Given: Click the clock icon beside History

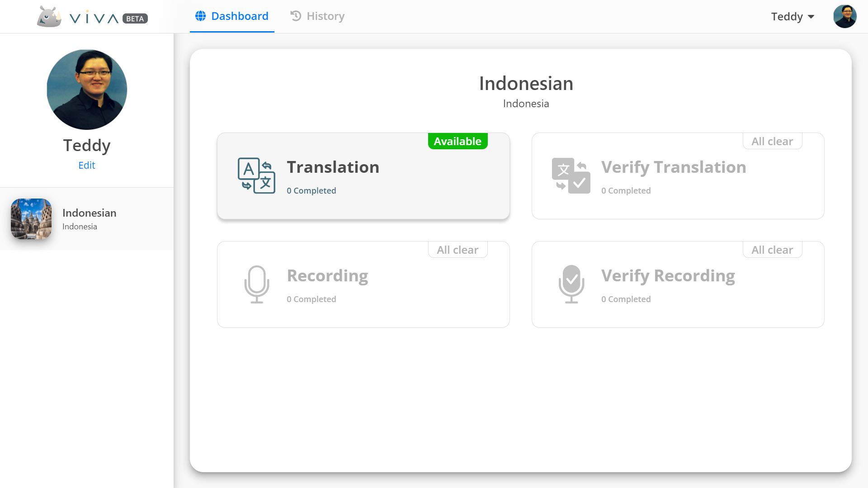Looking at the screenshot, I should (296, 16).
